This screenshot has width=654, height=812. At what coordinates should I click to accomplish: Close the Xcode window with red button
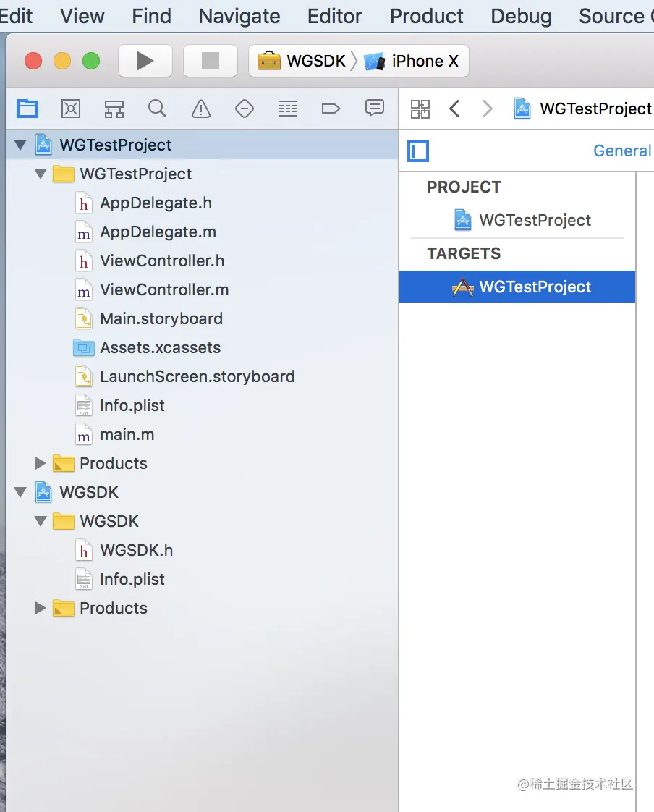coord(33,61)
